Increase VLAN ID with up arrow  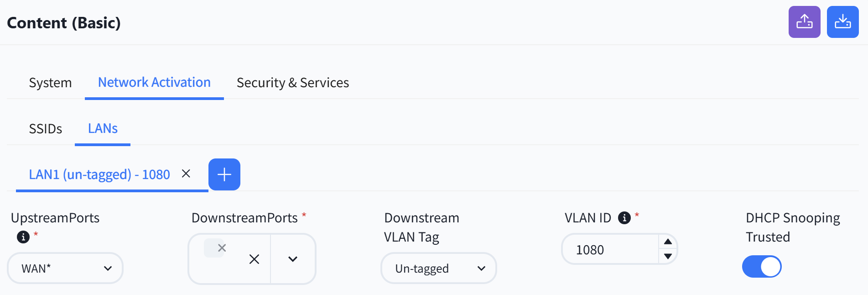tap(668, 242)
